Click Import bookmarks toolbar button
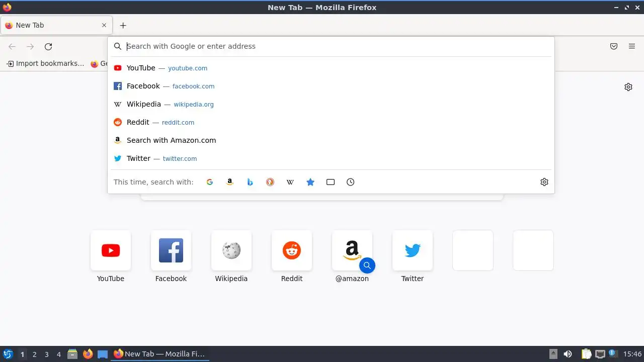644x362 pixels. [45, 64]
